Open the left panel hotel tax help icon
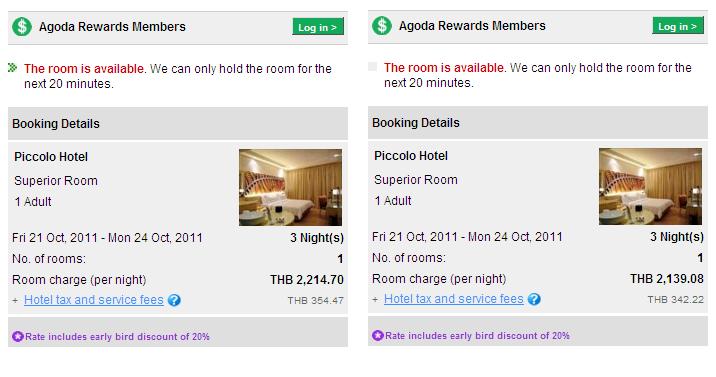This screenshot has width=716, height=377. [x=174, y=300]
